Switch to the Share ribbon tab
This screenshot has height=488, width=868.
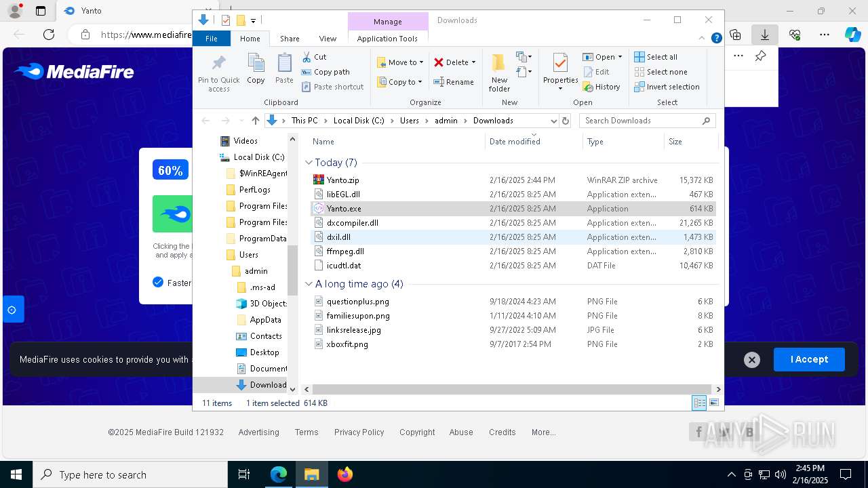[x=290, y=39]
